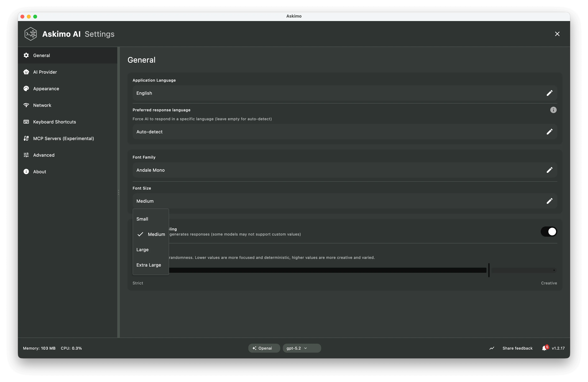The height and width of the screenshot is (382, 588).
Task: Click the MCP Servers (Experimental) icon
Action: click(x=26, y=138)
